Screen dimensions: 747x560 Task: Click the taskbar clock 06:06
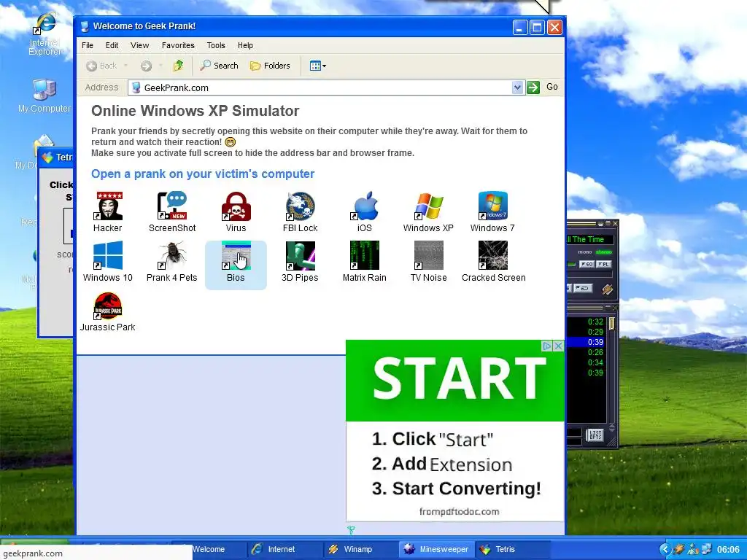(729, 550)
